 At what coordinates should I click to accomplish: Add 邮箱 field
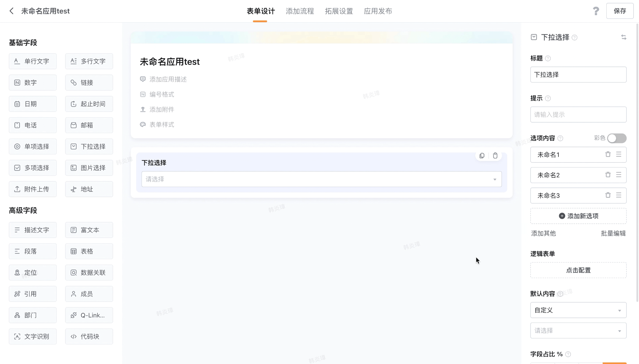tap(89, 125)
